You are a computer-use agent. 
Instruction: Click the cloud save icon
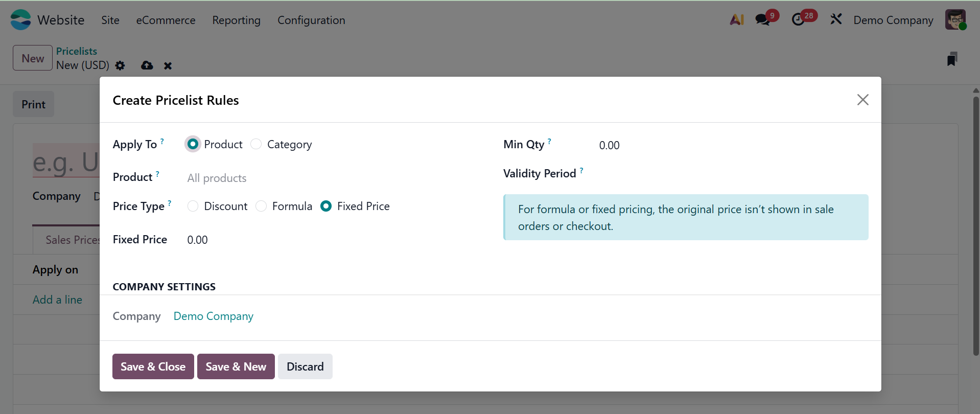(147, 65)
